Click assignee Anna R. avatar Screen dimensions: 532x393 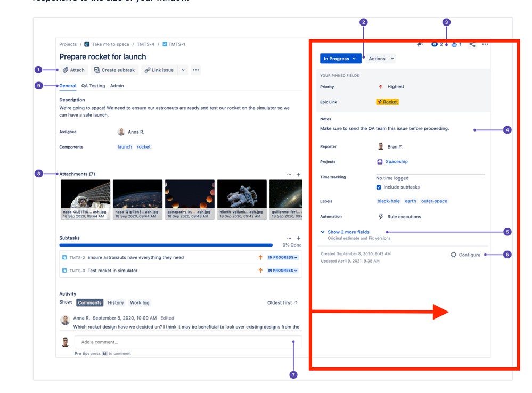point(121,132)
